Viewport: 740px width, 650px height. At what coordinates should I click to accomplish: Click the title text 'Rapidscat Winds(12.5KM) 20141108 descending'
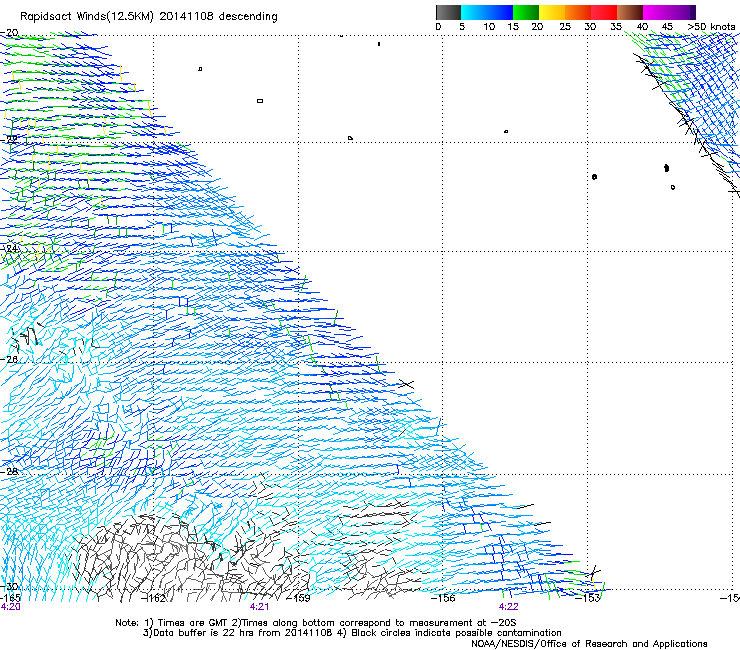click(149, 17)
